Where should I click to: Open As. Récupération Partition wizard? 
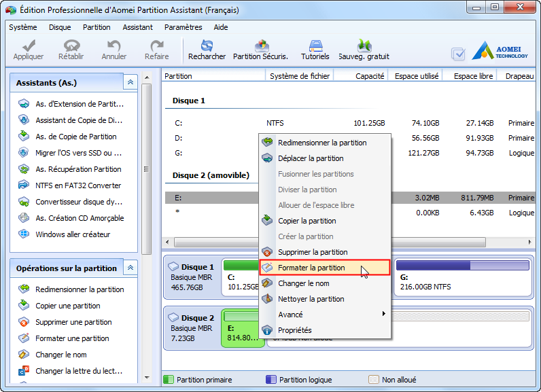coord(70,169)
